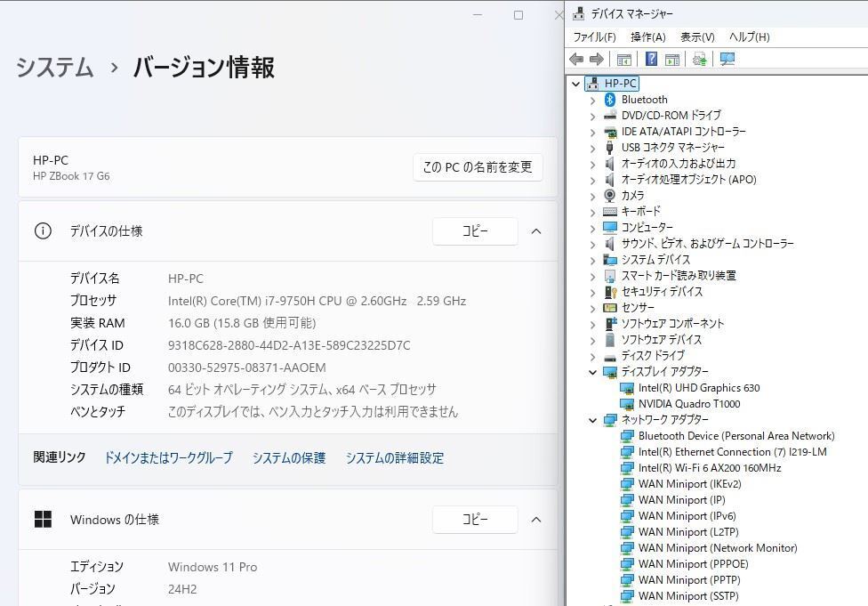Click the NVIDIA Quadro T1000 adapter icon
Viewport: 868px width, 606px height.
627,404
